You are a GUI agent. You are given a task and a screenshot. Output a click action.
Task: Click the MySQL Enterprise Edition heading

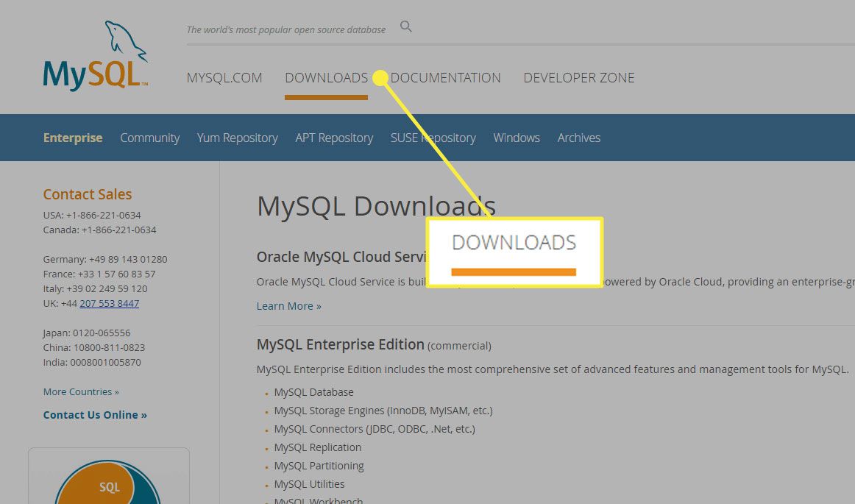340,345
